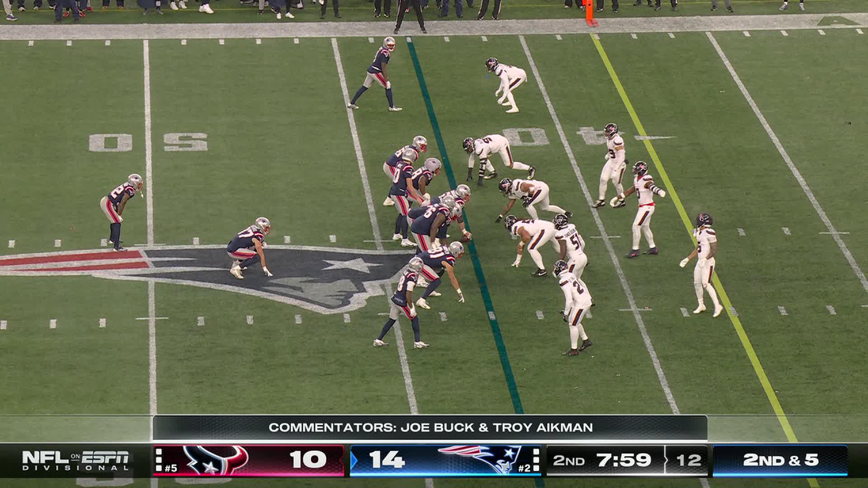Click the Patriots timeout indicator dots
The width and height of the screenshot is (868, 488).
point(536,460)
